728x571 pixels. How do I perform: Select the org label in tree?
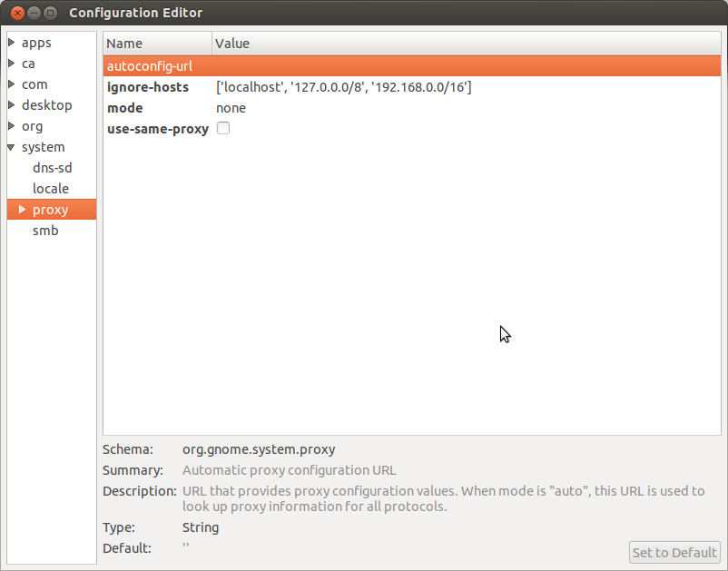32,127
